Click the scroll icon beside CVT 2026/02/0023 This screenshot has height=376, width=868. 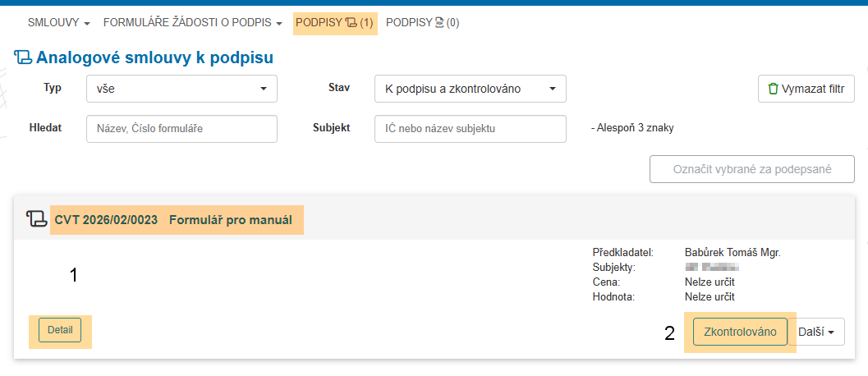[36, 219]
